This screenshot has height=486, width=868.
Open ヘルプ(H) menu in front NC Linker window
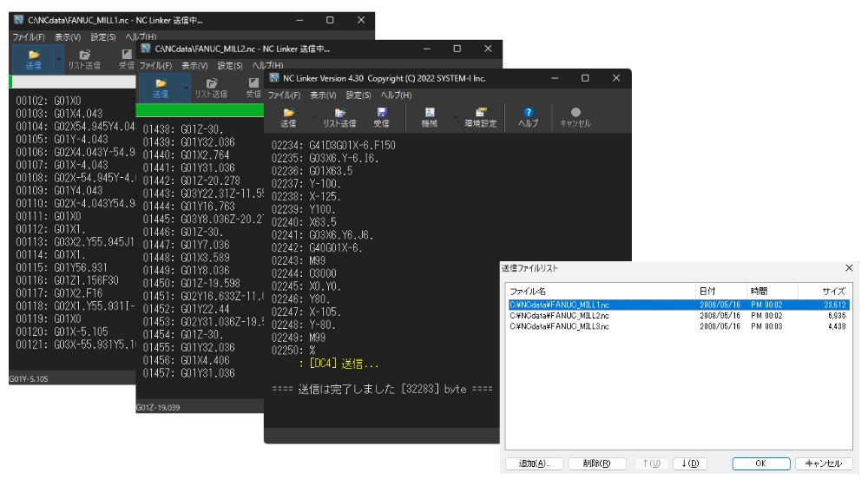point(396,95)
